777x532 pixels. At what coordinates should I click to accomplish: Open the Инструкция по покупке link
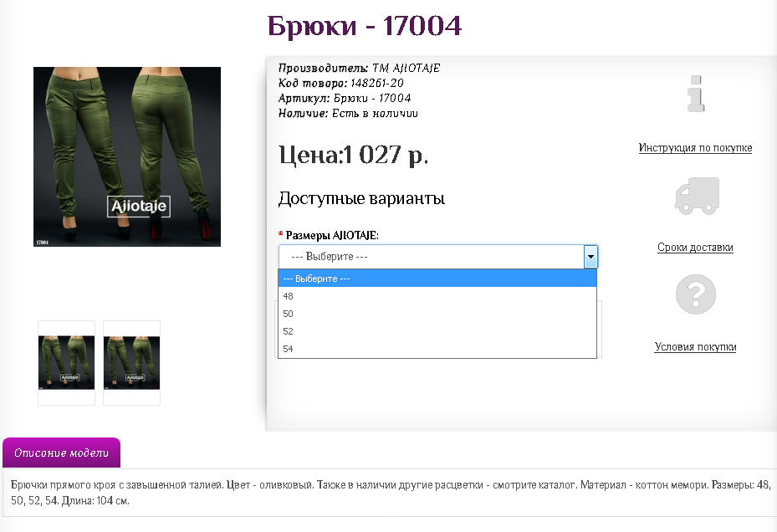(x=695, y=148)
